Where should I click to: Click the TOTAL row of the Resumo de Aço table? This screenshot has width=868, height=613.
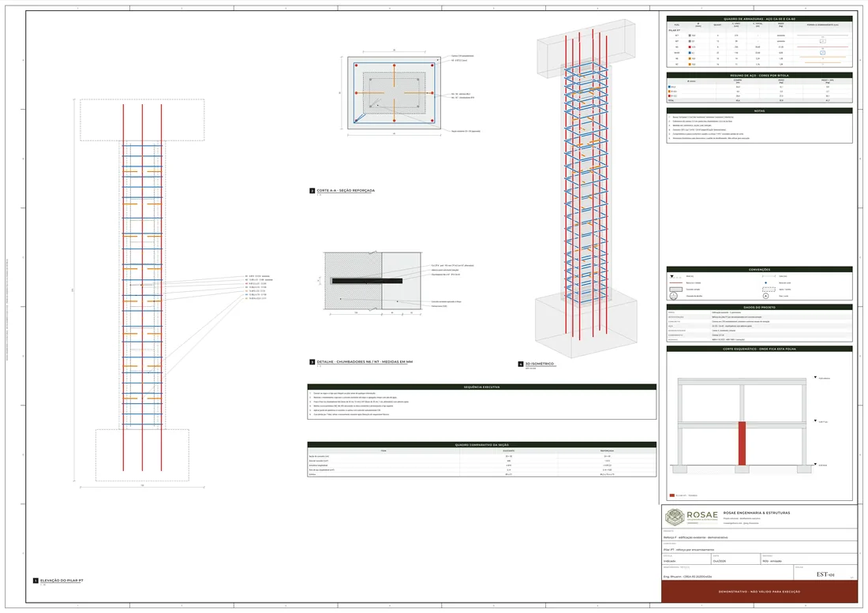pyautogui.click(x=759, y=100)
